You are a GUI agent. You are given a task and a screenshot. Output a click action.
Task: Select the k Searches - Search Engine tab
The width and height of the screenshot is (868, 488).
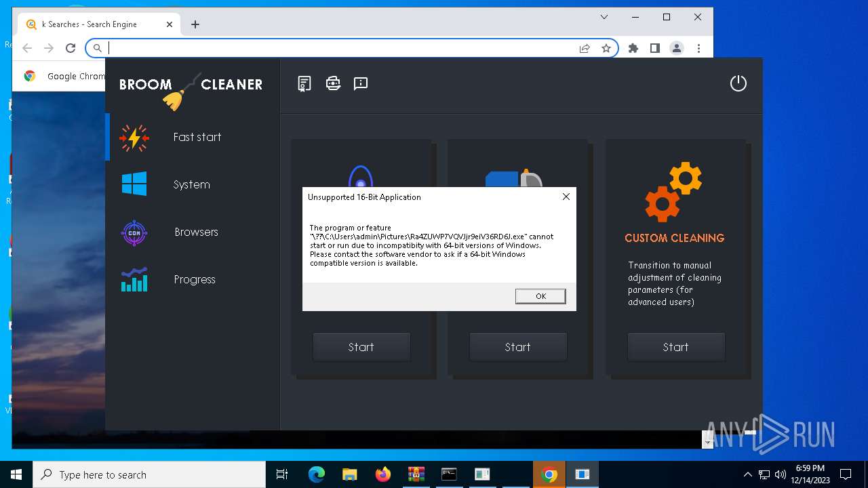pos(99,24)
